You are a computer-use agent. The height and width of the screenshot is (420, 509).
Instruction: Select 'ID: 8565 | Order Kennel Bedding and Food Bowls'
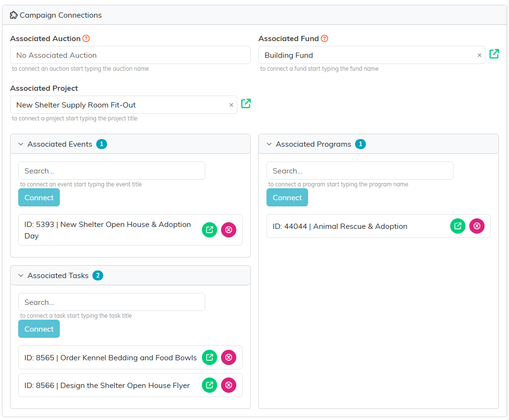(111, 358)
